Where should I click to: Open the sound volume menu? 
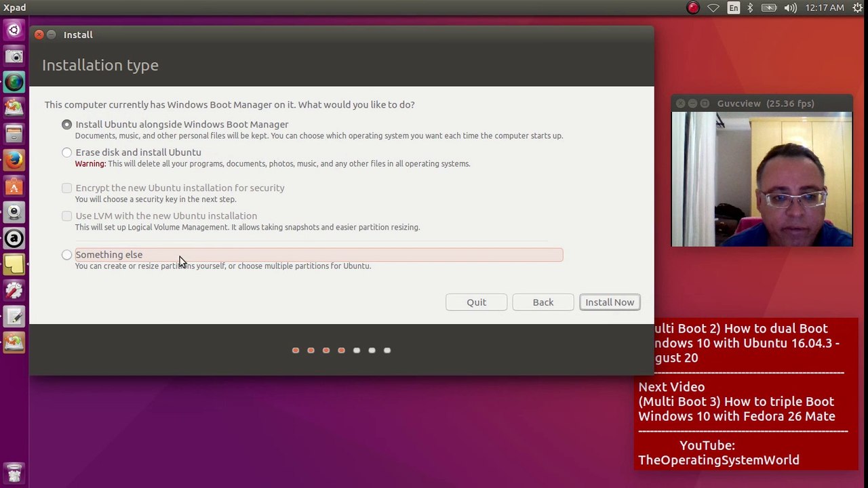coord(791,8)
